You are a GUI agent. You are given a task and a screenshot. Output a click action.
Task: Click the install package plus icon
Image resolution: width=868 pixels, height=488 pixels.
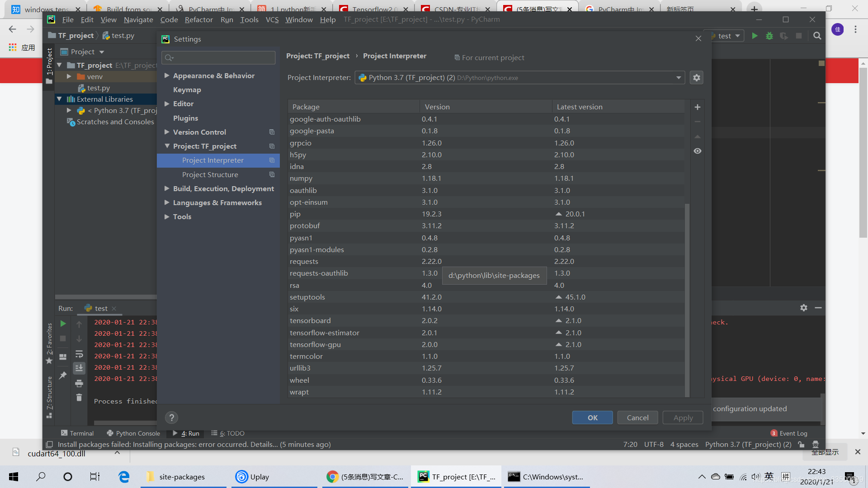pyautogui.click(x=697, y=107)
